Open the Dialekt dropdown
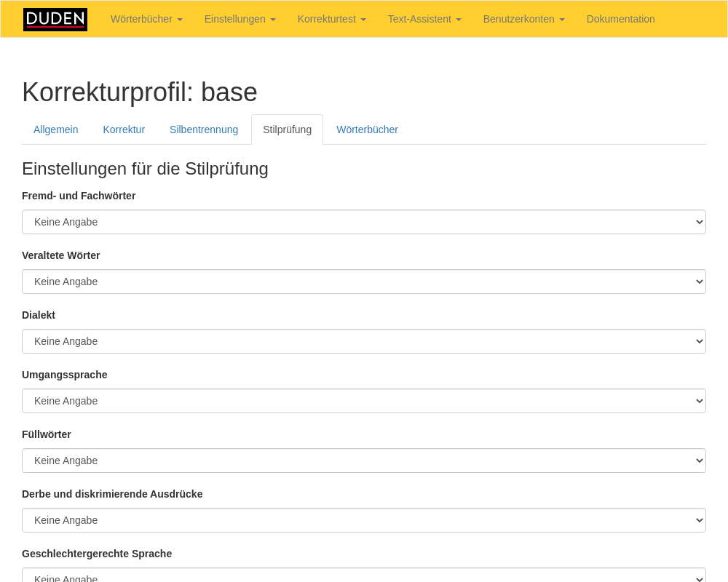 point(364,341)
